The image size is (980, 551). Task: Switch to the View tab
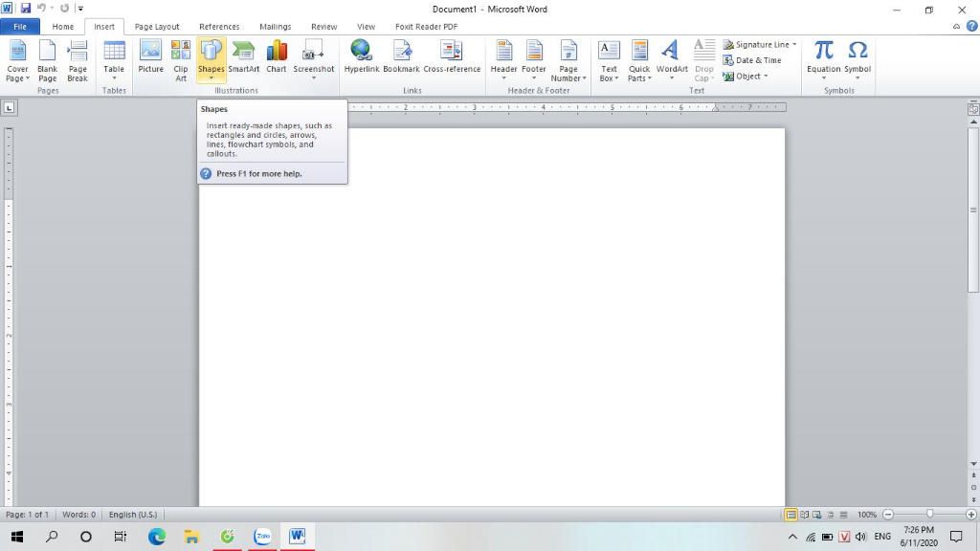coord(366,26)
